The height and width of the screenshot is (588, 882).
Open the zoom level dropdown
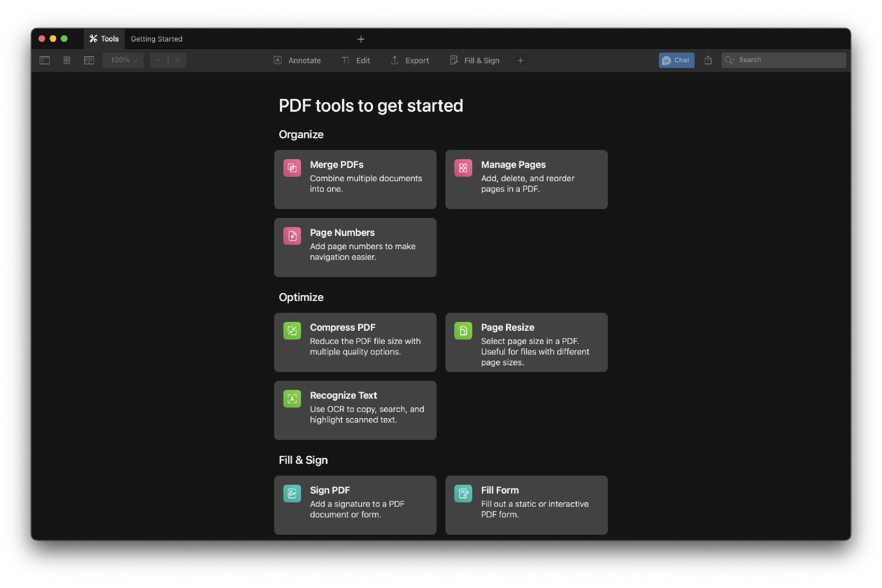pos(123,60)
